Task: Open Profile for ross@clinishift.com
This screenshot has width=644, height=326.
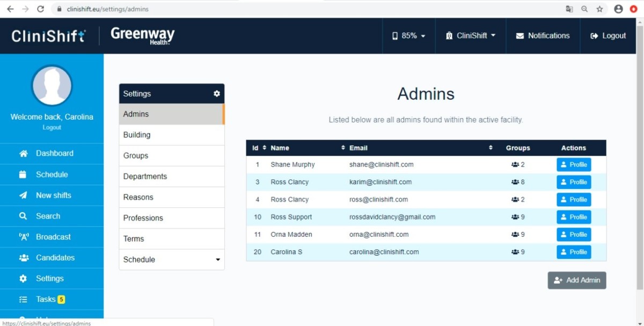Action: 574,200
